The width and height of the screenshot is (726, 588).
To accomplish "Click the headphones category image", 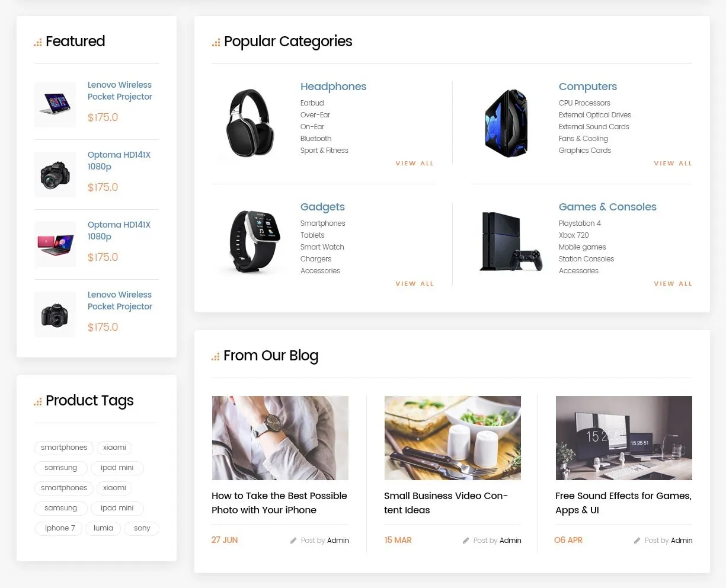I will 250,123.
